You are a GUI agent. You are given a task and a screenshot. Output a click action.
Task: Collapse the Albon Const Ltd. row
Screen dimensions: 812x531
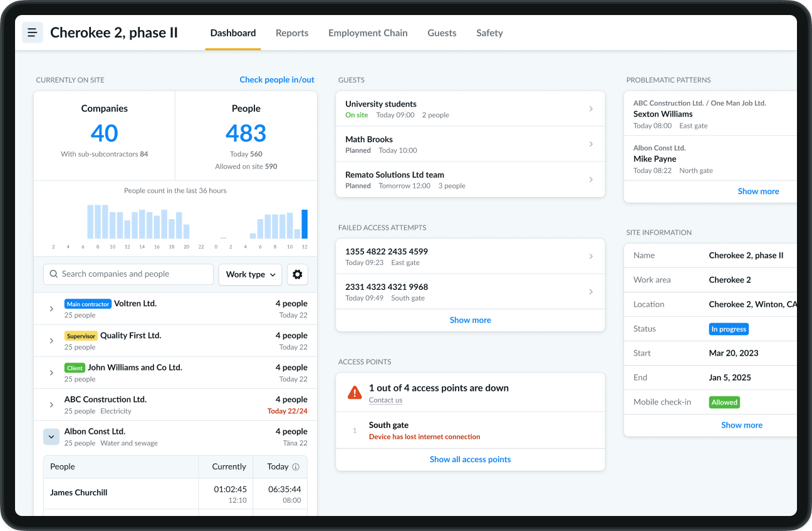coord(51,436)
